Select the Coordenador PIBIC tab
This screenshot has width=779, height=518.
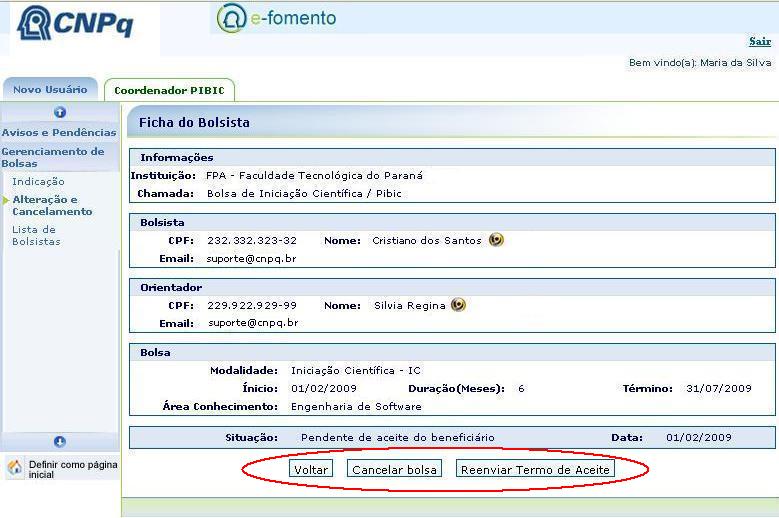(x=169, y=91)
